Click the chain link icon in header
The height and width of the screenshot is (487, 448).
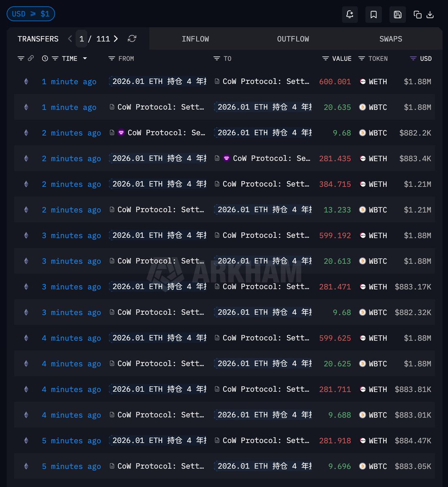point(30,58)
